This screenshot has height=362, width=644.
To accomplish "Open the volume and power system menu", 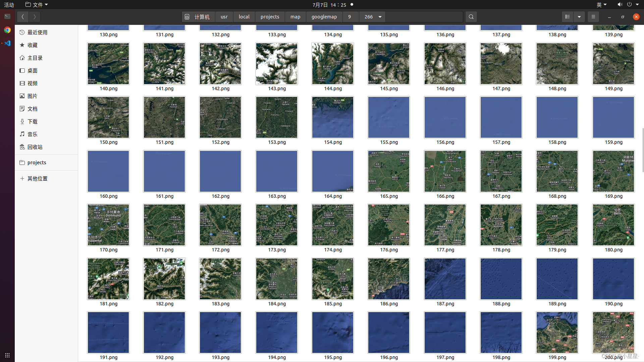I will point(628,5).
